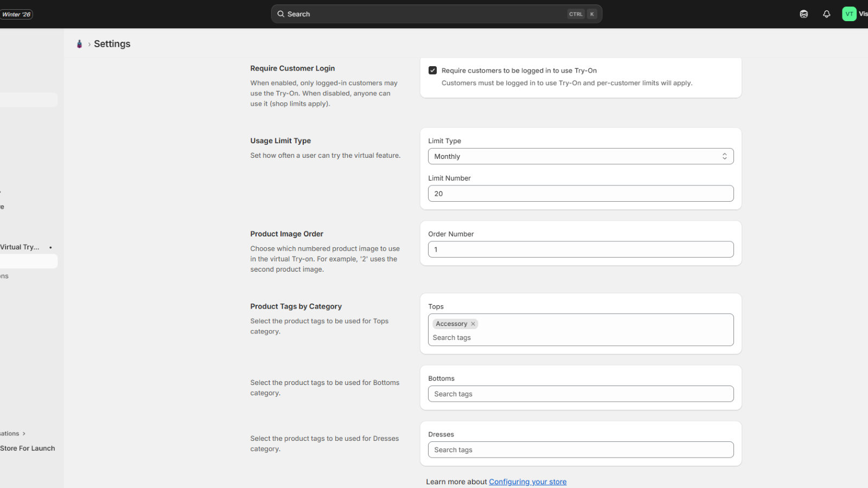Click the Winter '26 edition badge
Image resolution: width=868 pixels, height=488 pixels.
[x=16, y=14]
